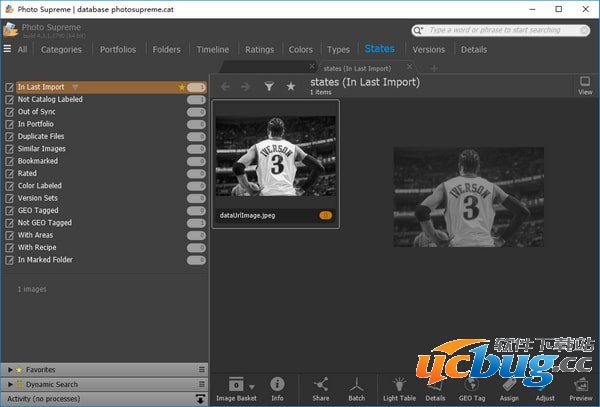Toggle the edit box beside GEO Tagged
This screenshot has height=407, width=600.
point(10,211)
